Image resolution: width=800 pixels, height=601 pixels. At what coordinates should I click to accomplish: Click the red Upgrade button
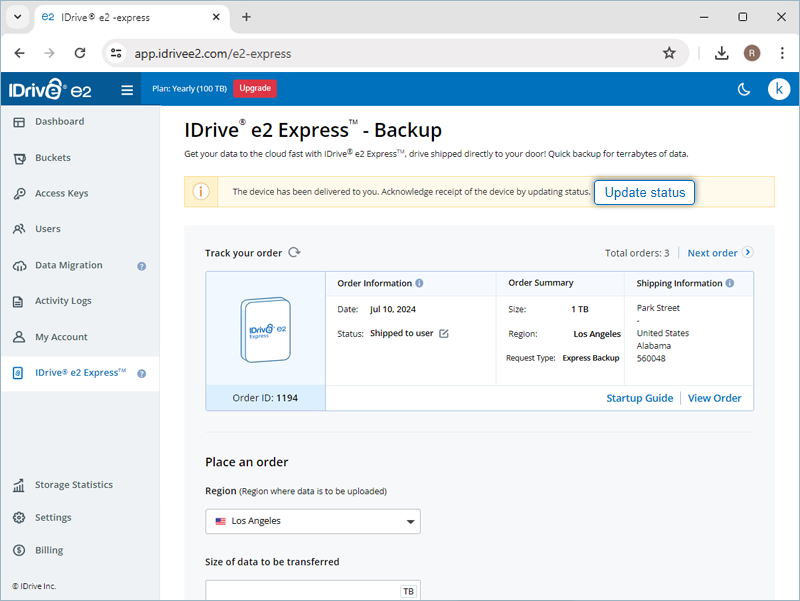[255, 88]
